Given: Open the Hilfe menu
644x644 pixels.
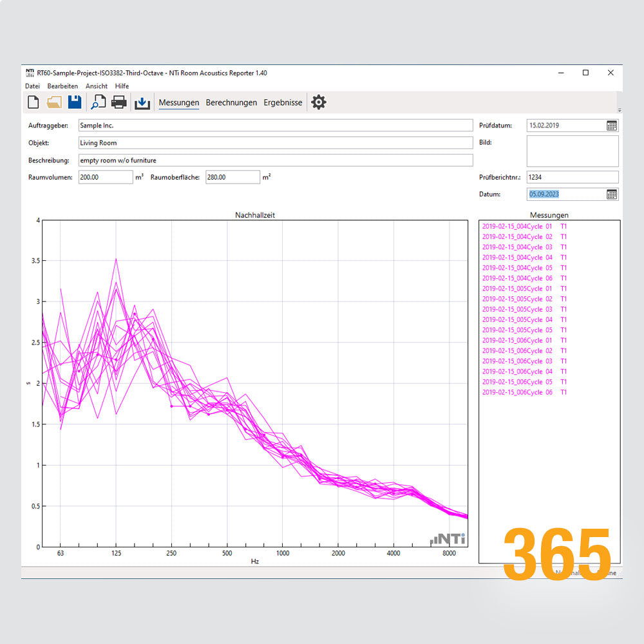Looking at the screenshot, I should click(x=122, y=86).
